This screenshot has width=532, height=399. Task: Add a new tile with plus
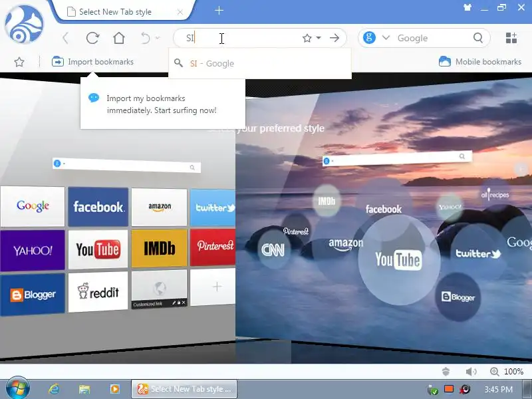[213, 287]
